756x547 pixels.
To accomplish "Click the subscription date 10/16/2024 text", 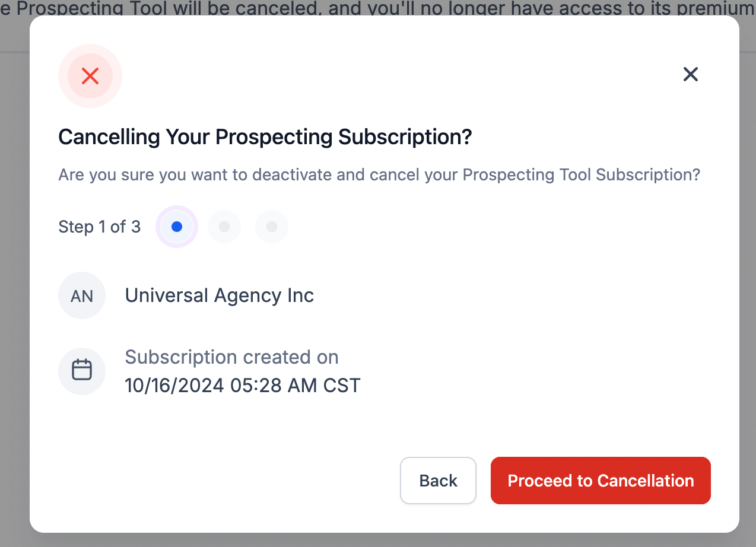I will (243, 386).
